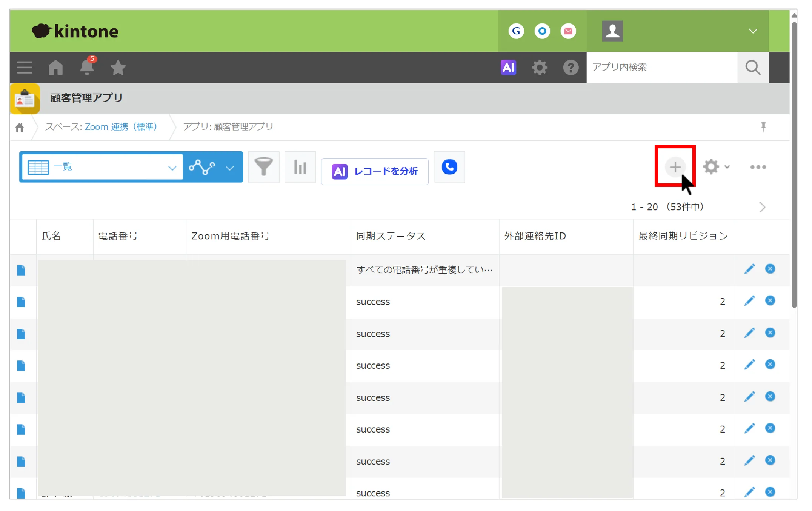Image resolution: width=812 pixels, height=511 pixels.
Task: Open the kintone settings gear in header
Action: [540, 68]
